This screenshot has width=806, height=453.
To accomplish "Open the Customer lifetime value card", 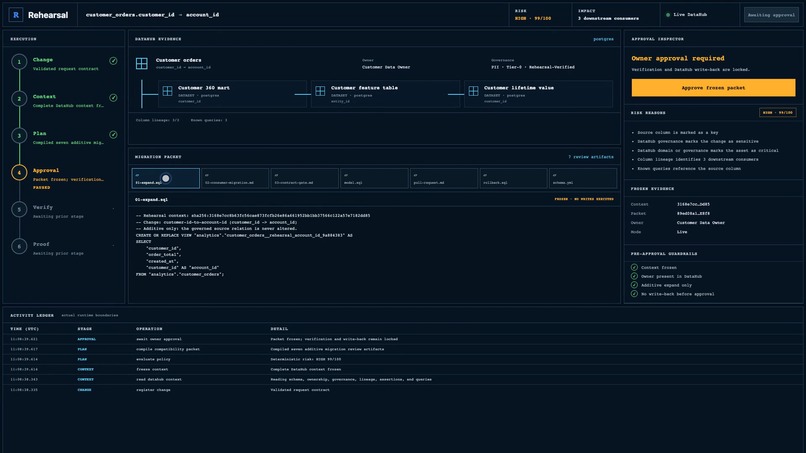I will click(538, 94).
